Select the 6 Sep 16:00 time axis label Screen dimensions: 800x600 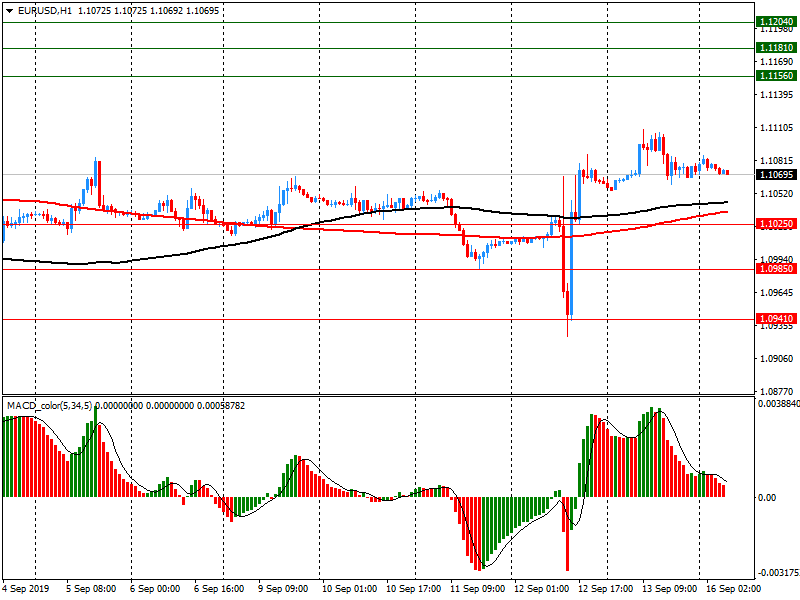[x=219, y=589]
